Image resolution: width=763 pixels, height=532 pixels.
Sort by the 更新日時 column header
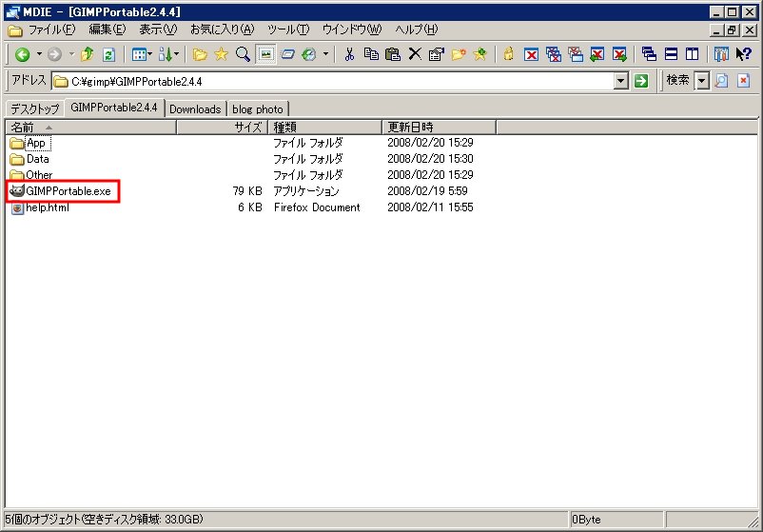pos(439,127)
